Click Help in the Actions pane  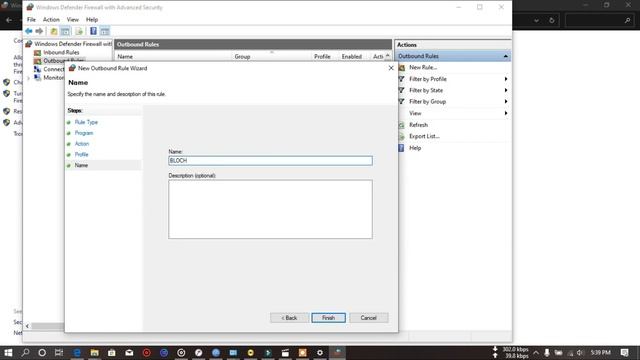point(415,148)
